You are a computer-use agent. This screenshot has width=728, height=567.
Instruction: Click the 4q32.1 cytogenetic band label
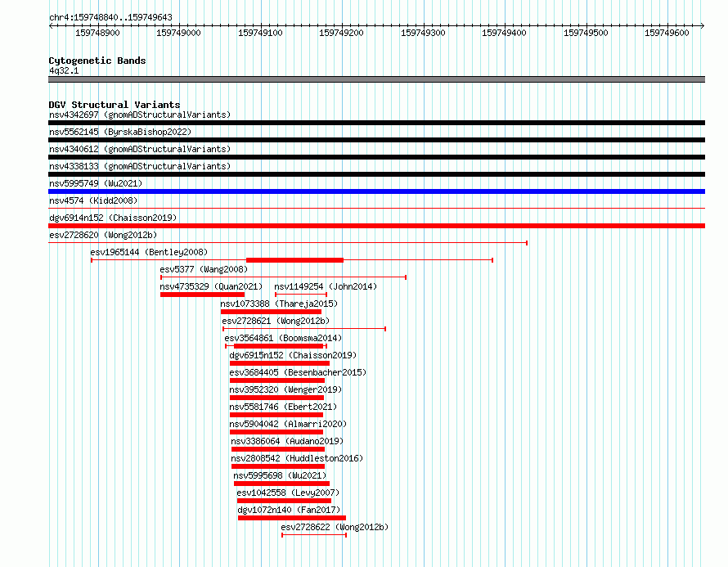point(64,70)
